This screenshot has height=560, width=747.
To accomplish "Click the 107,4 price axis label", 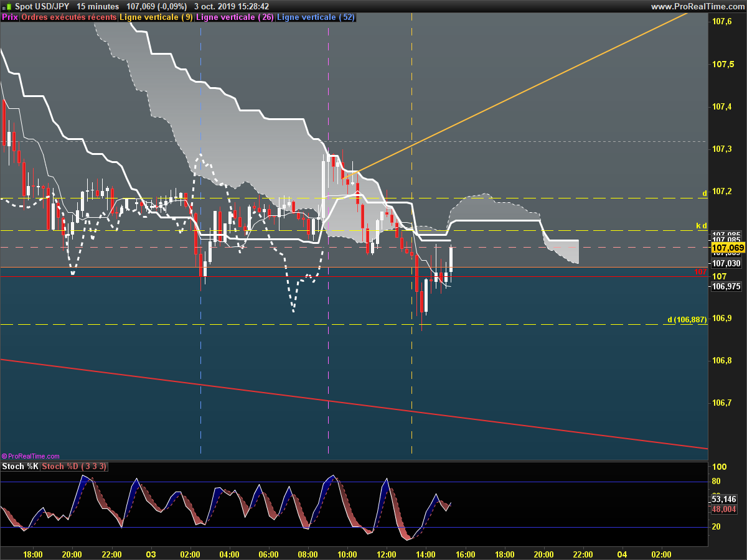I will coord(721,106).
